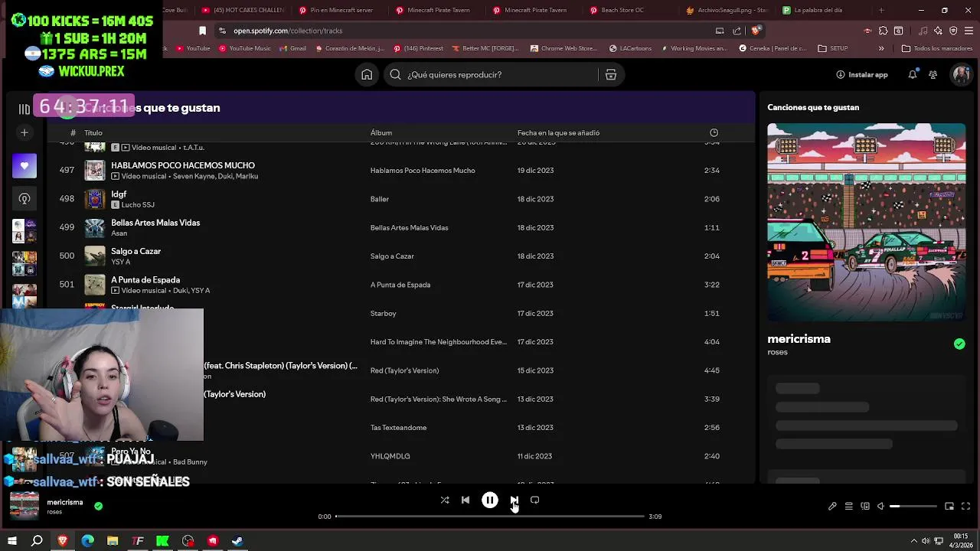Mute the Spotify volume

coord(880,506)
